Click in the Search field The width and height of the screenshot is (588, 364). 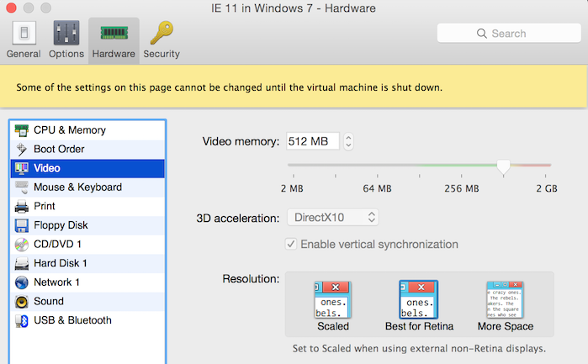point(509,34)
